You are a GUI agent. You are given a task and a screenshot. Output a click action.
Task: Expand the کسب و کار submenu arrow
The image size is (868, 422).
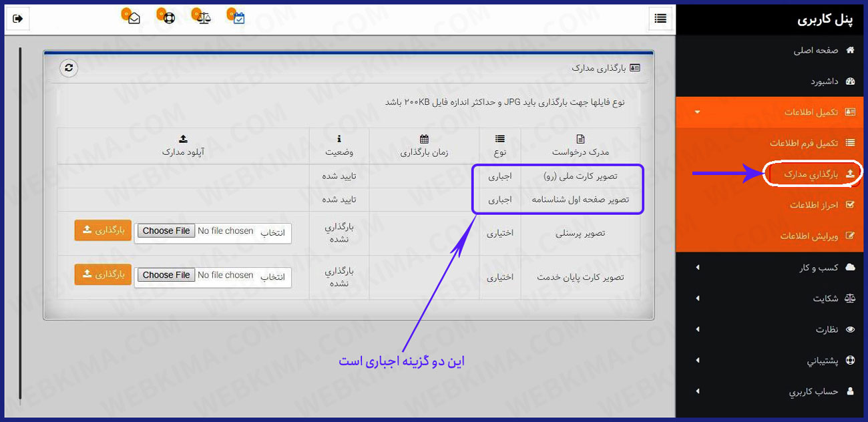(698, 267)
